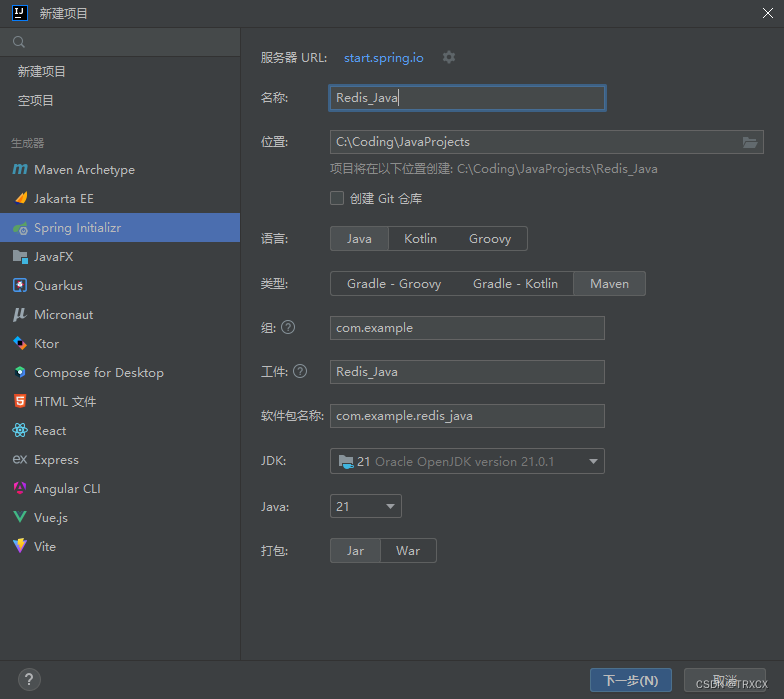Click the IntelliJ IDEA logo icon
The height and width of the screenshot is (699, 784).
pos(20,12)
